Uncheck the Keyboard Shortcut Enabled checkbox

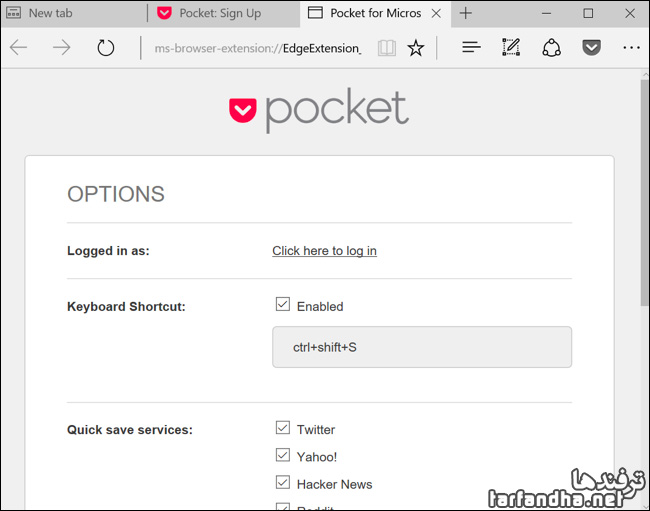click(x=283, y=304)
